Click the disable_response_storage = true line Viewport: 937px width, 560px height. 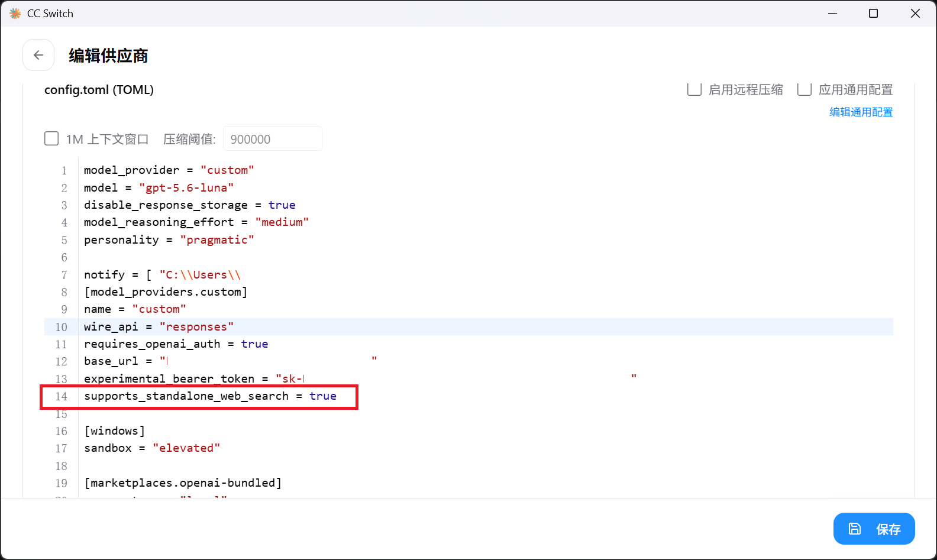190,205
